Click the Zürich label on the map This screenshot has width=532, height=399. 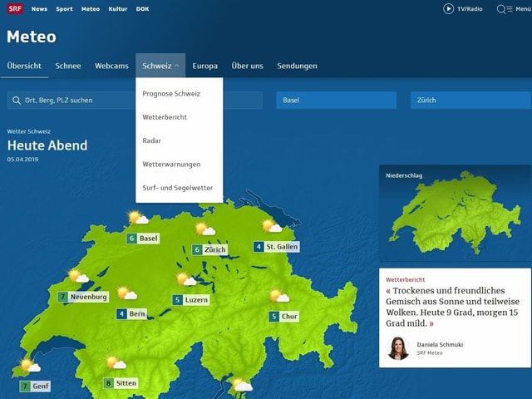point(214,250)
